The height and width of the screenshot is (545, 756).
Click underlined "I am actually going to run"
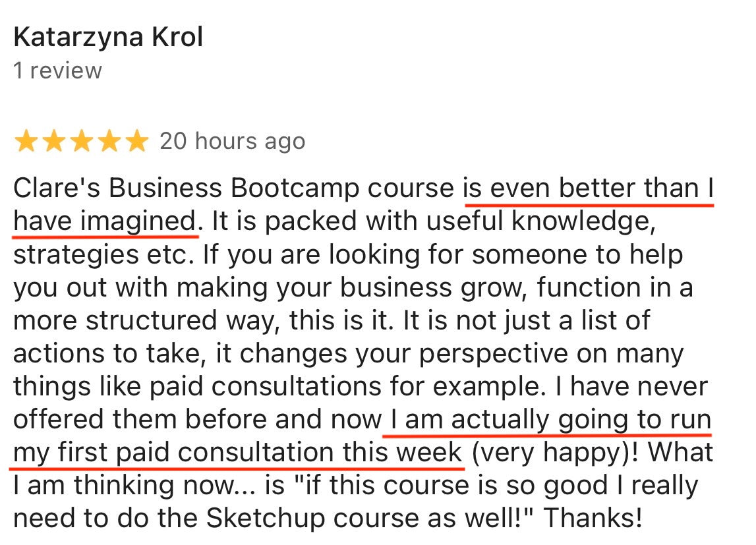point(550,420)
